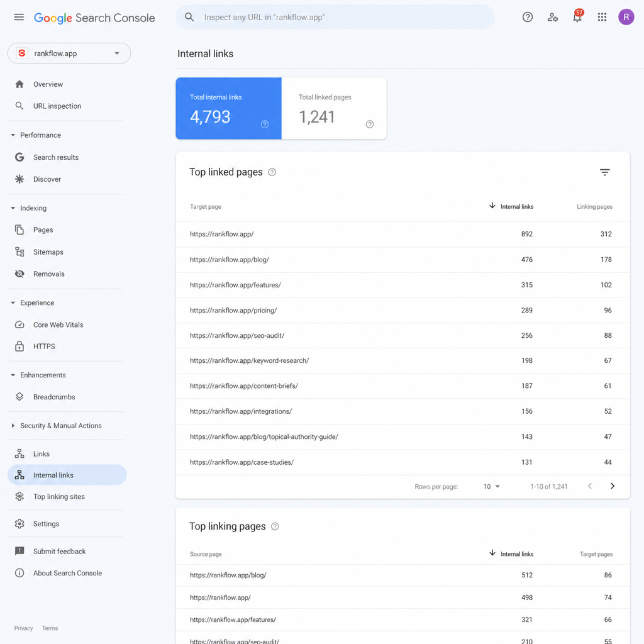Select Internal links in sidebar

67,475
